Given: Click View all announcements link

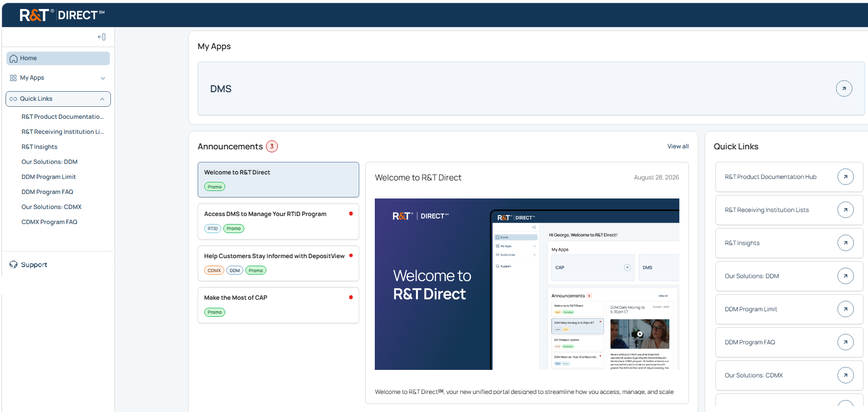Looking at the screenshot, I should click(x=678, y=146).
